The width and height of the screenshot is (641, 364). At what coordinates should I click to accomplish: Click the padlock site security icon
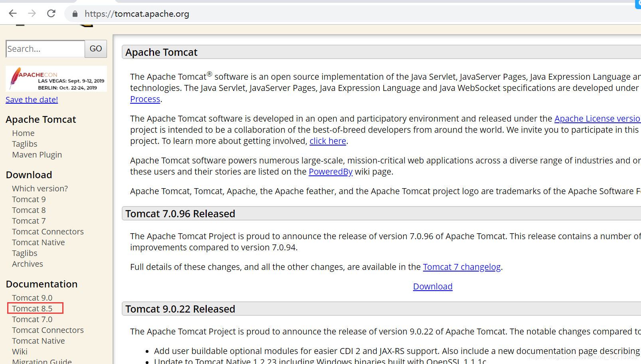[x=75, y=14]
